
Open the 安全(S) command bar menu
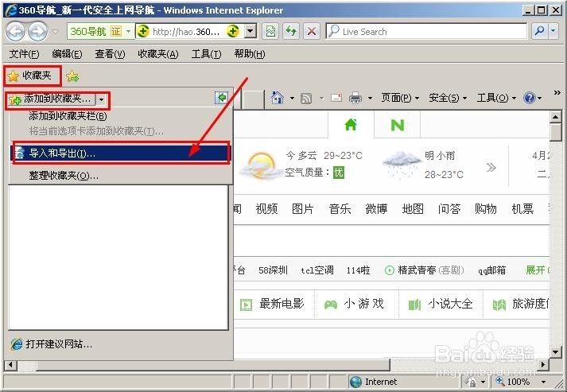pyautogui.click(x=448, y=98)
